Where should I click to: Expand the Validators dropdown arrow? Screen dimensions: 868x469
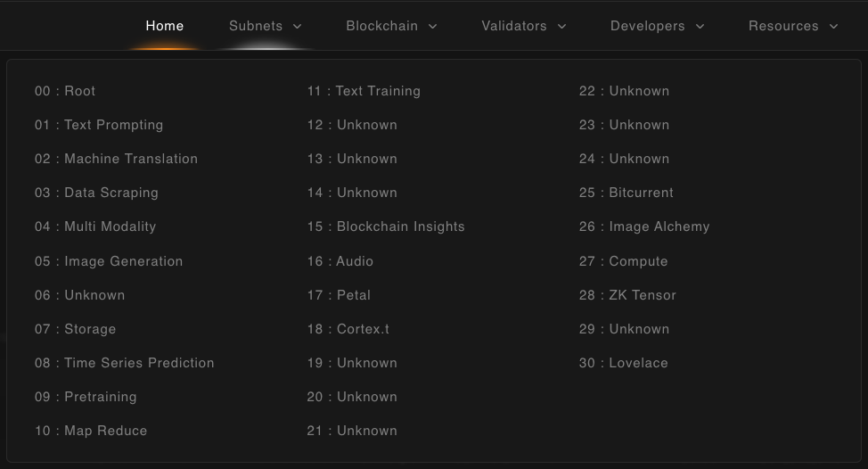click(562, 27)
